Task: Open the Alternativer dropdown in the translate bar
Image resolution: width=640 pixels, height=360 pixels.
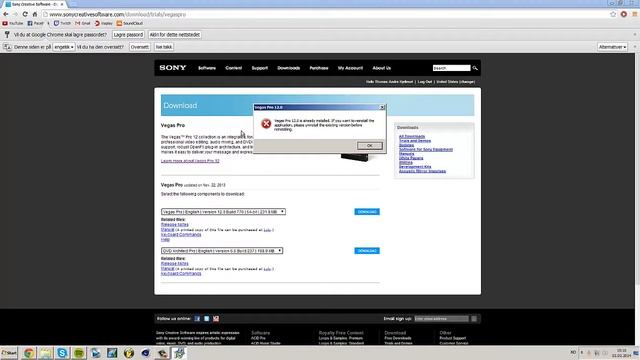Action: pyautogui.click(x=612, y=47)
